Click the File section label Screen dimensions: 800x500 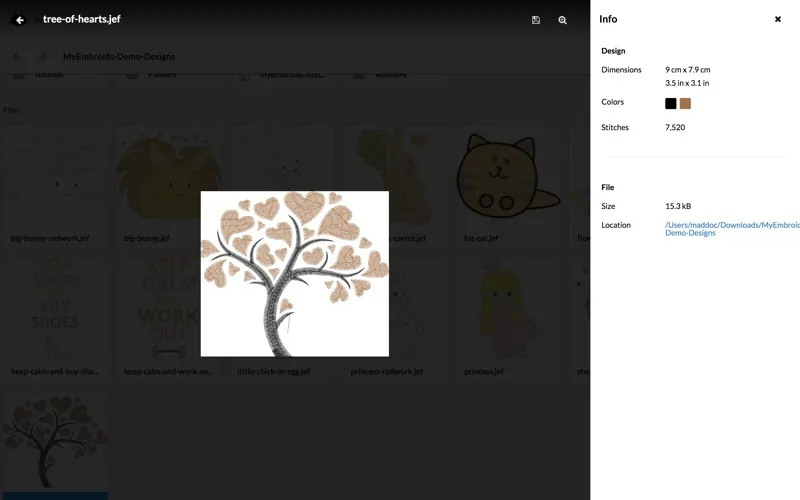click(x=608, y=187)
